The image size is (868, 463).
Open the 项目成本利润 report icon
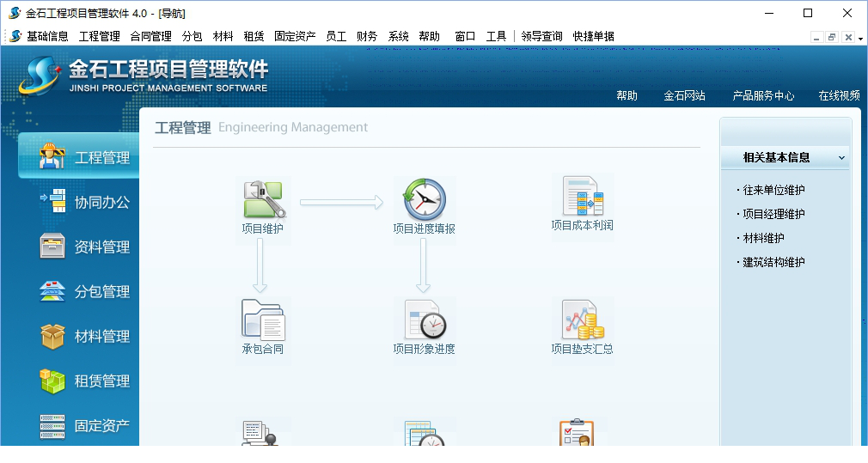pyautogui.click(x=583, y=196)
